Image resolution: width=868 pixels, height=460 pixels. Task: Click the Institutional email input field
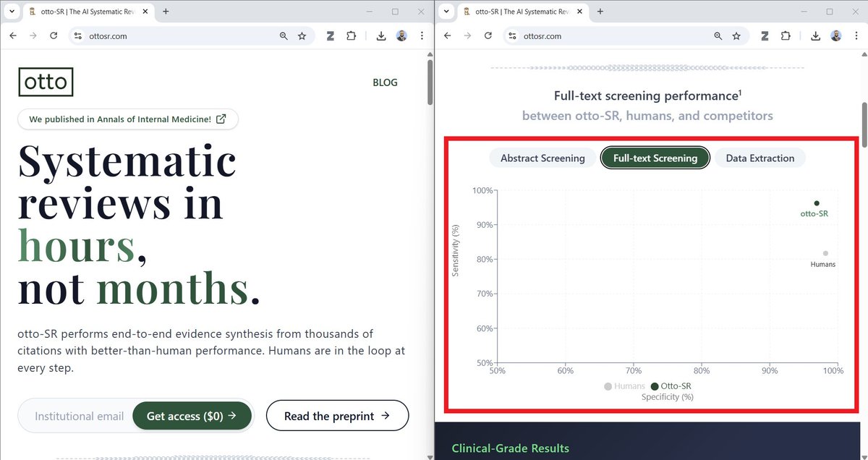click(x=80, y=416)
